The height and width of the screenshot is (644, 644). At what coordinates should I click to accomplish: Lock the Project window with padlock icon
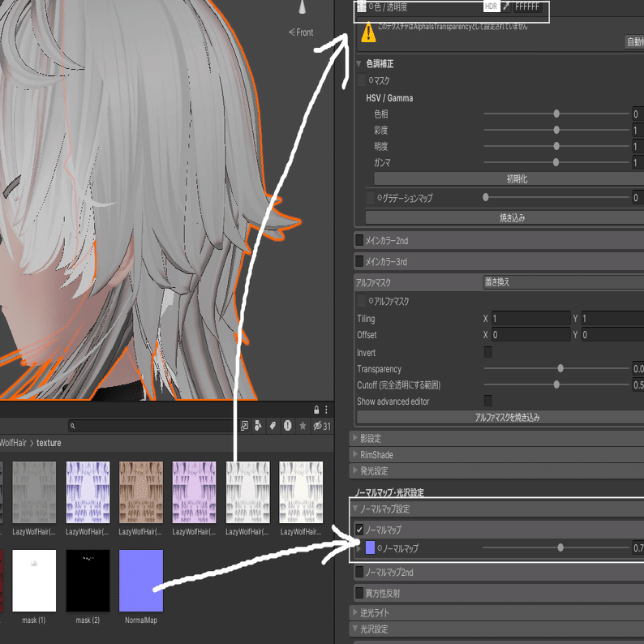pyautogui.click(x=316, y=410)
